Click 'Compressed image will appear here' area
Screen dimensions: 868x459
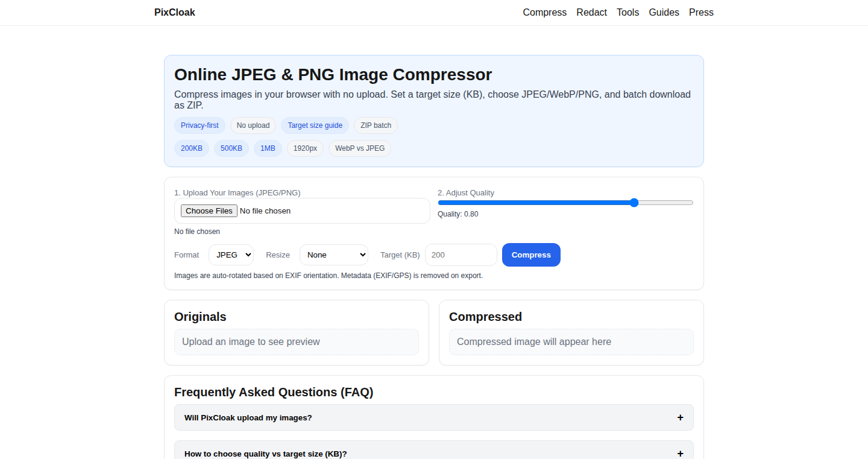pyautogui.click(x=571, y=342)
